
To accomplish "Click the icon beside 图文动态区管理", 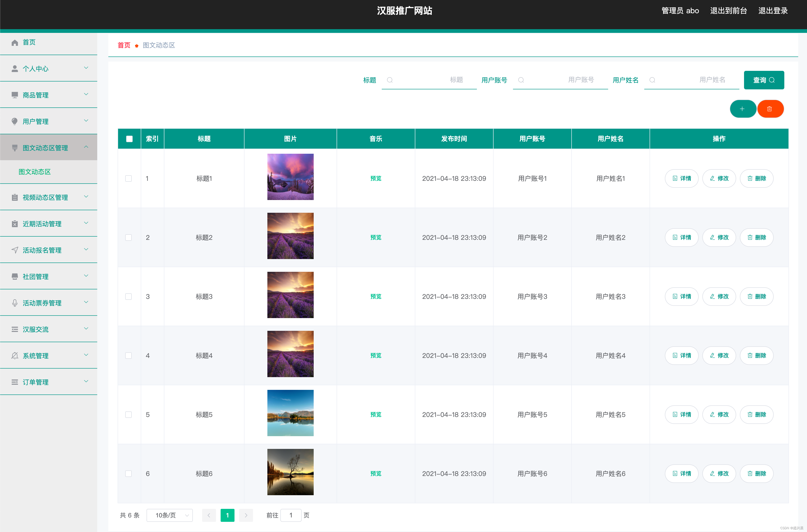I will coord(15,148).
